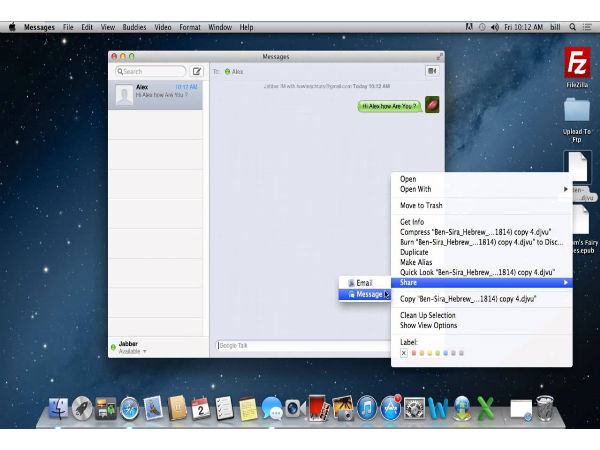The width and height of the screenshot is (600, 450).
Task: Open the Mail app in Dock
Action: pos(153,408)
